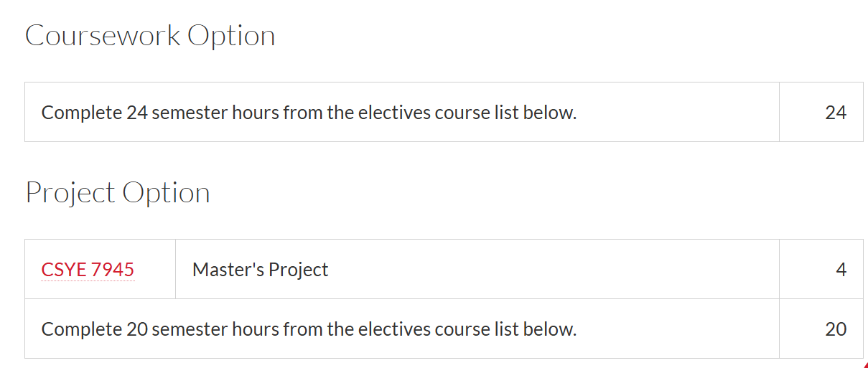Select the Master's Project course title
The height and width of the screenshot is (368, 868).
260,270
